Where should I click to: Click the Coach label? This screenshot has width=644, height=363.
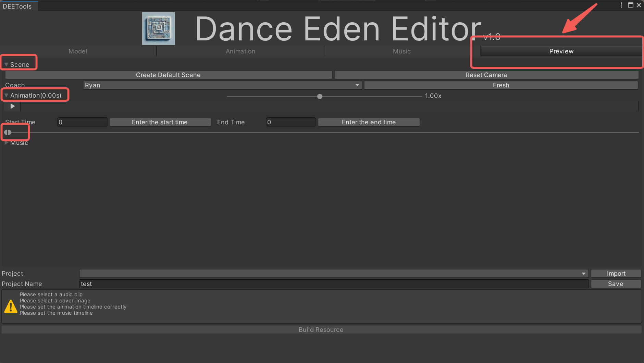click(x=15, y=85)
